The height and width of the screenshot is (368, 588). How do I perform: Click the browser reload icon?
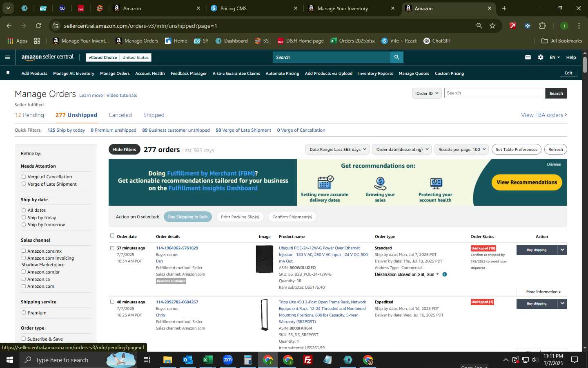38,26
